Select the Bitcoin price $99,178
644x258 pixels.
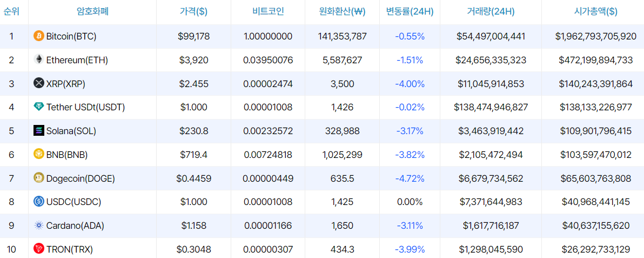coord(194,36)
